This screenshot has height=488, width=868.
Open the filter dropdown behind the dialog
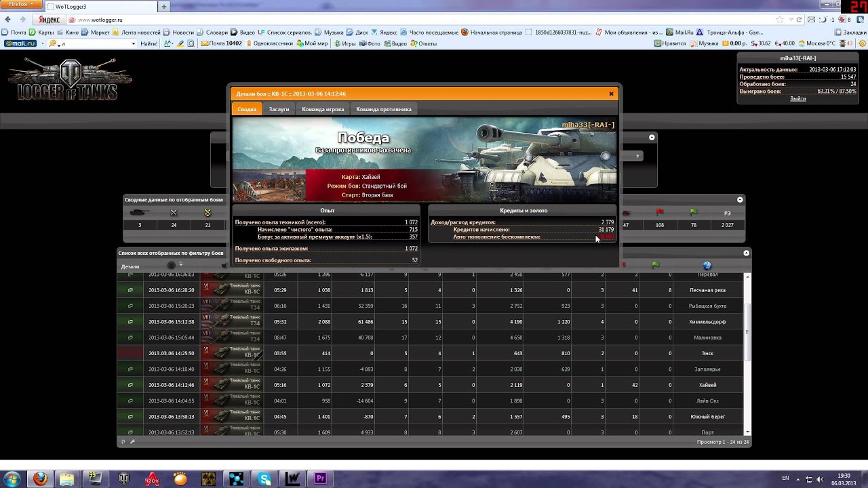point(637,156)
